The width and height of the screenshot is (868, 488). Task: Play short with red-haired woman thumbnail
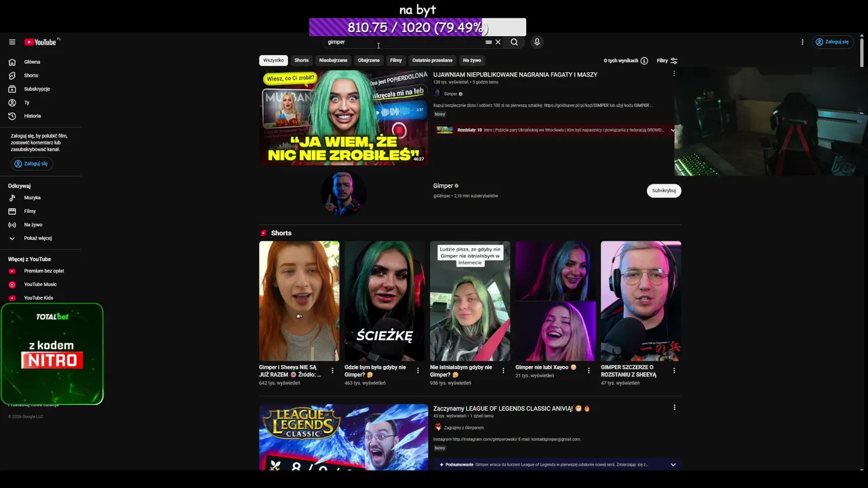coord(299,301)
